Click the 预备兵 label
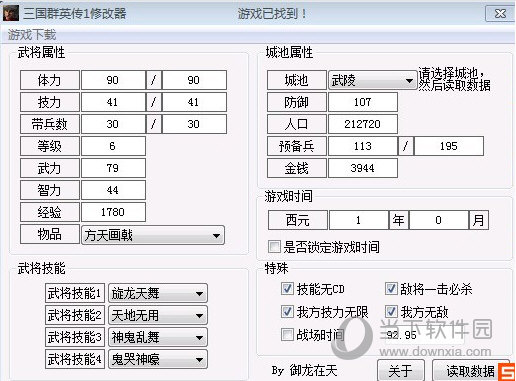 297,146
